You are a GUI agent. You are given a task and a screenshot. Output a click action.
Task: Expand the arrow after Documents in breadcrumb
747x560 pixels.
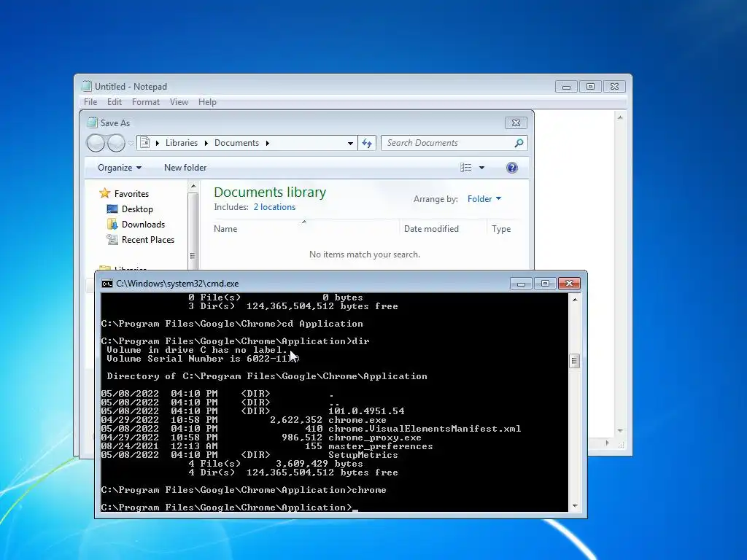267,143
